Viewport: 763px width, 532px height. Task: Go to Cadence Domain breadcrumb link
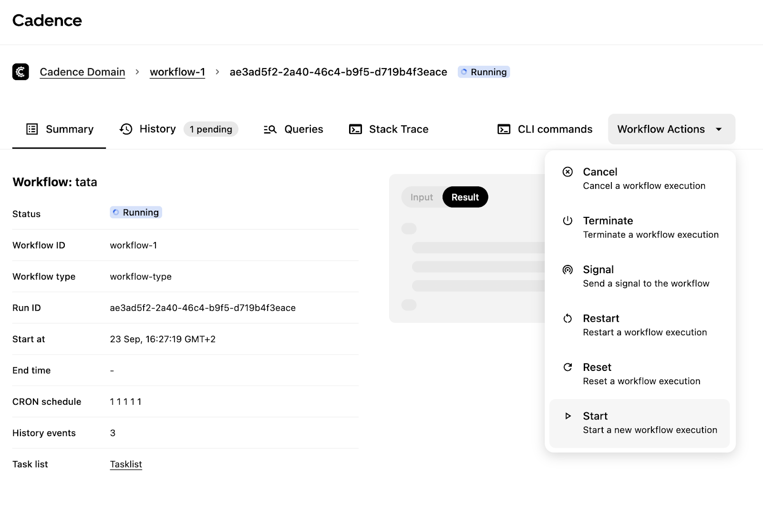click(x=82, y=72)
